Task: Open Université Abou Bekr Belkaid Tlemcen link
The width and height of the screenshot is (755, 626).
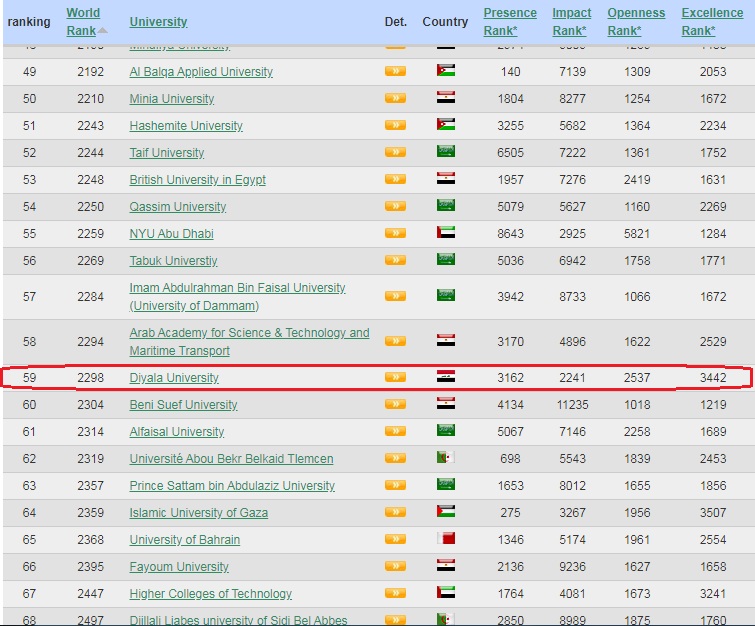Action: 231,458
